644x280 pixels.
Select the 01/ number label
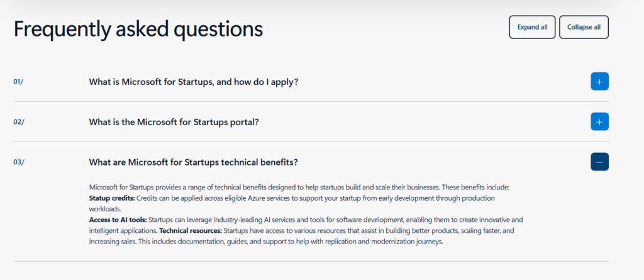pos(18,82)
